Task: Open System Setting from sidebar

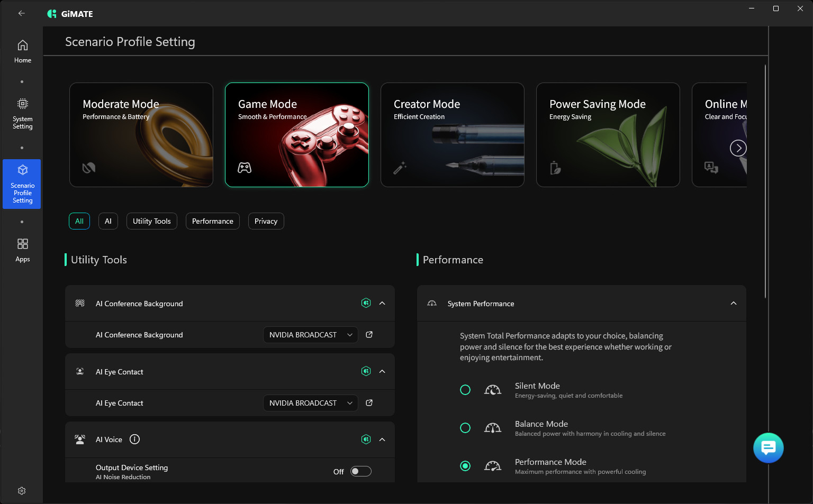Action: click(22, 114)
